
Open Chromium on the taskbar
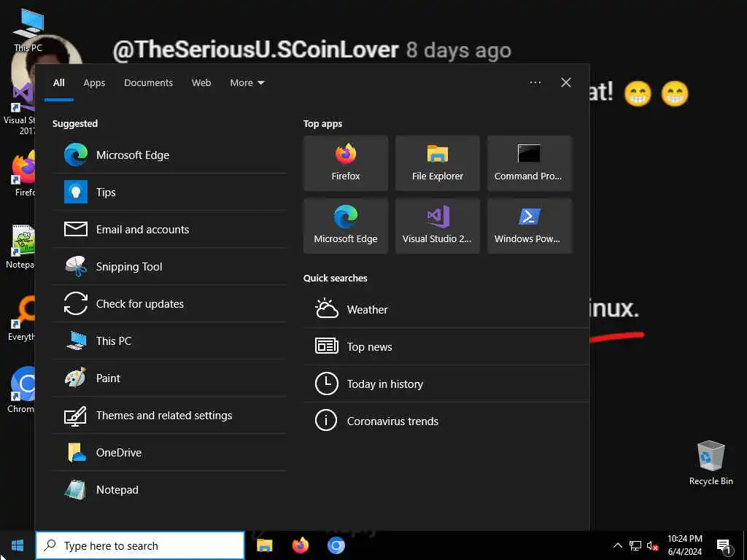pyautogui.click(x=336, y=545)
